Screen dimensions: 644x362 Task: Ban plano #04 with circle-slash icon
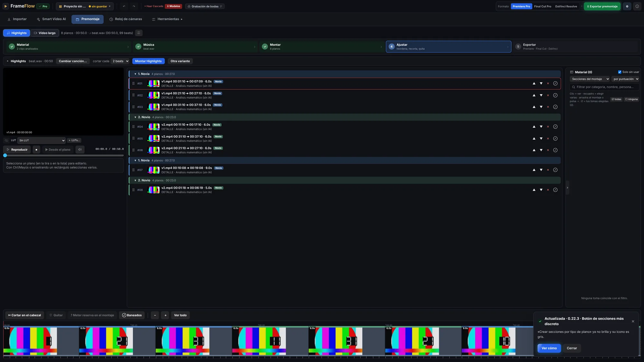555,127
